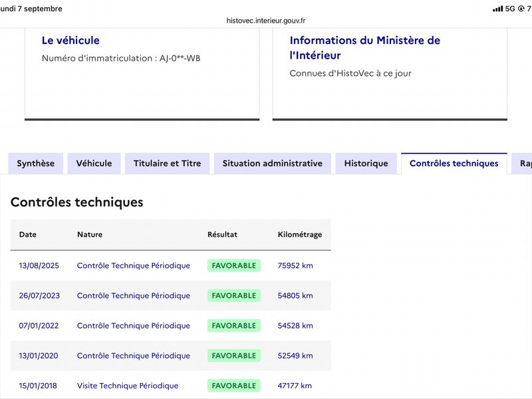Tap the histovec.interieur.gouv.fr address bar
This screenshot has width=532, height=399.
pyautogui.click(x=266, y=21)
